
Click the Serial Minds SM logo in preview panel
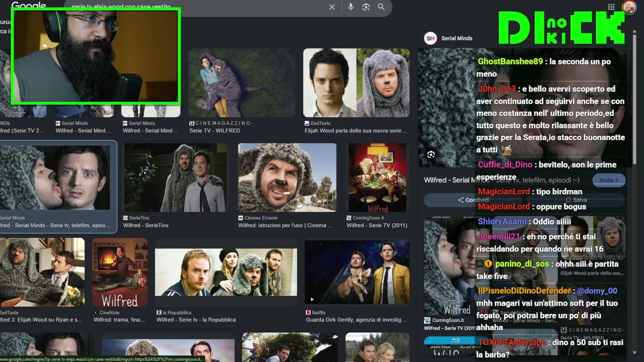coord(430,38)
